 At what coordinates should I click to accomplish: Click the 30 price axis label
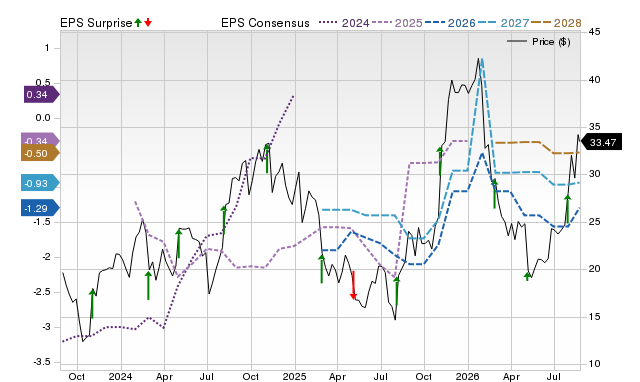click(595, 174)
